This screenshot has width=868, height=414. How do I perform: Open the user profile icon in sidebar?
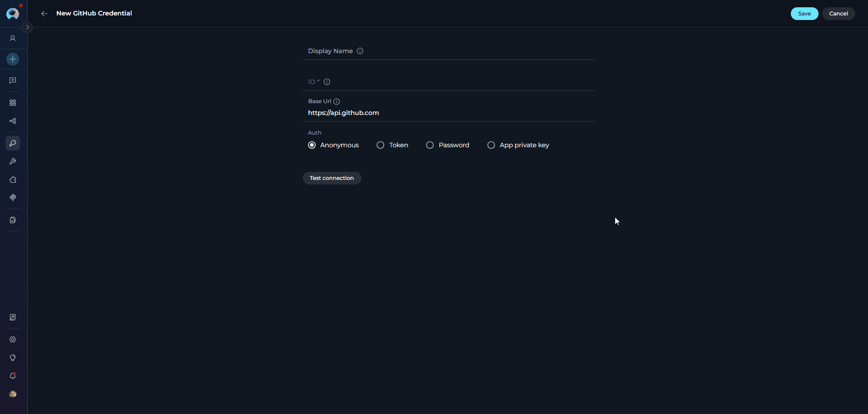tap(13, 39)
